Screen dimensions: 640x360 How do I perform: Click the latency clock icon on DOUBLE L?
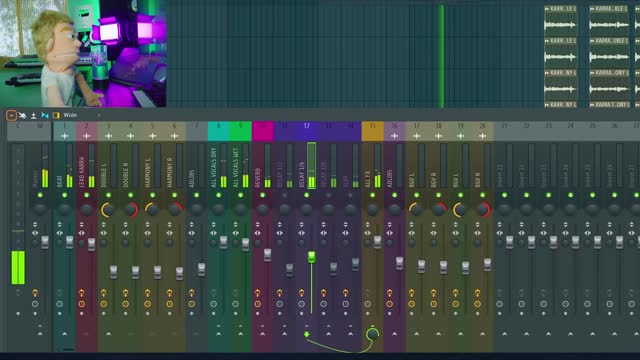(x=104, y=304)
